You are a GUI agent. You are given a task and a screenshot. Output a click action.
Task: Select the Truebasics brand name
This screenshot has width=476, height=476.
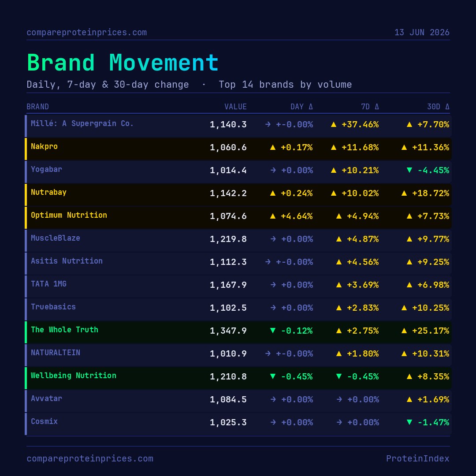[x=53, y=307]
